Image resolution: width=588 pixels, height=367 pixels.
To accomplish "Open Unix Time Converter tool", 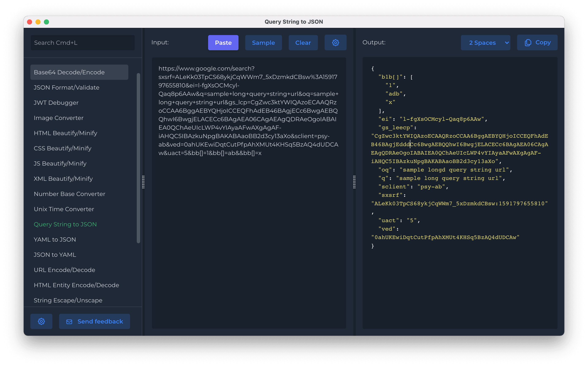I will (79, 209).
